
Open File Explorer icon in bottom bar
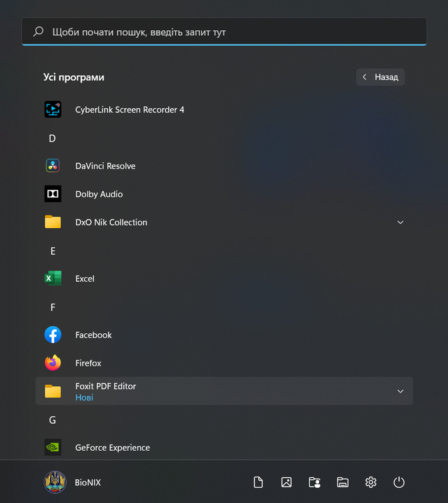342,482
